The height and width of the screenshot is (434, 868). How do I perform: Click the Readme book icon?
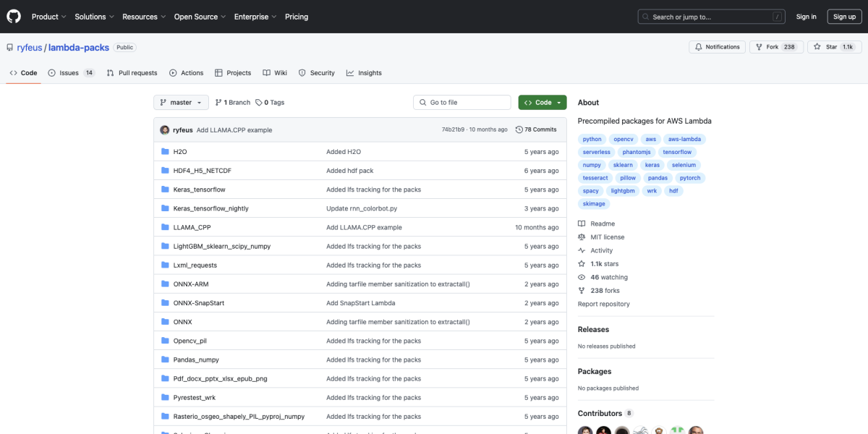click(x=581, y=224)
